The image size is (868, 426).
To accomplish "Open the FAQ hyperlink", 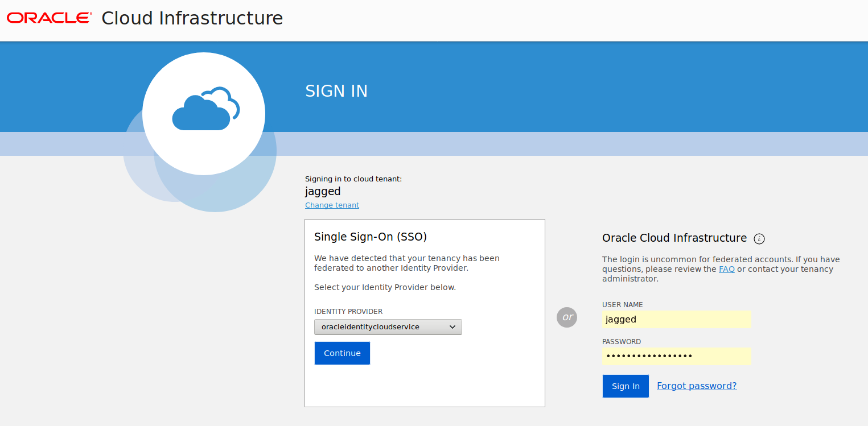I will tap(726, 268).
